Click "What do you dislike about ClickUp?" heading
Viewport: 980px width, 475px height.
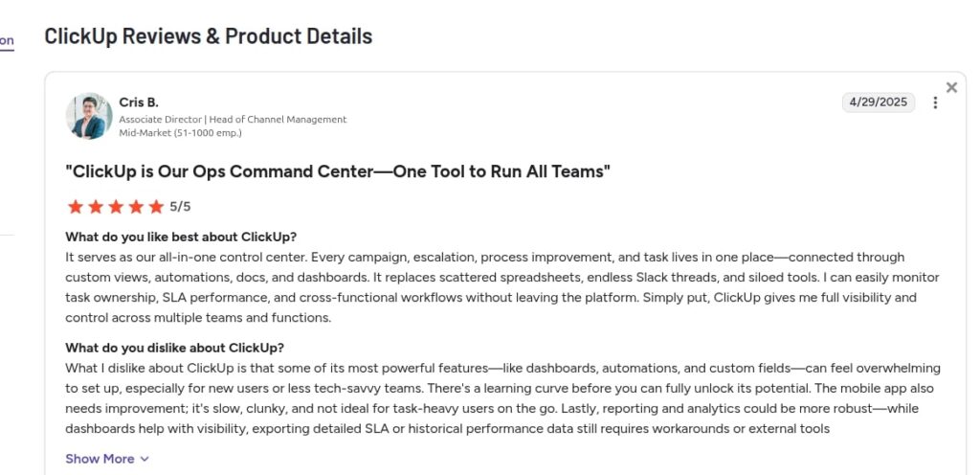(174, 348)
